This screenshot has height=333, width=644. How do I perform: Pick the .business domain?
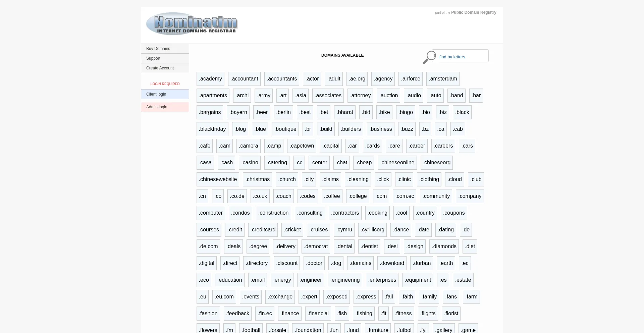click(x=381, y=129)
